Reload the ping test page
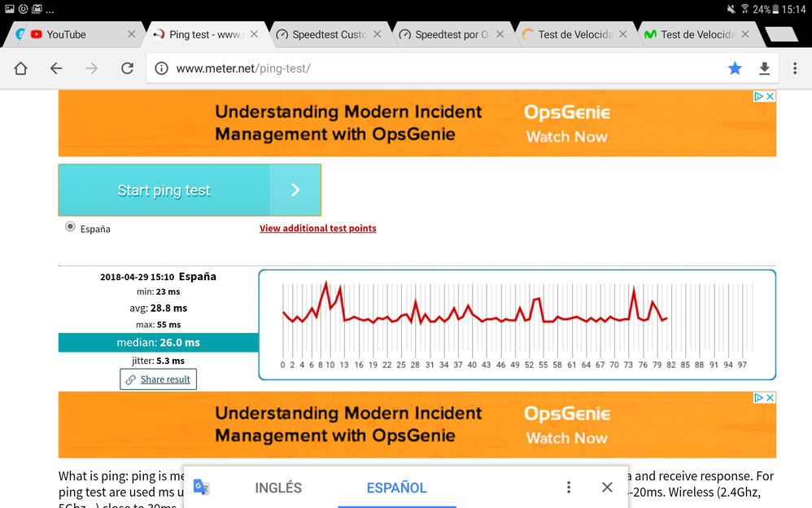This screenshot has width=812, height=508. click(127, 68)
